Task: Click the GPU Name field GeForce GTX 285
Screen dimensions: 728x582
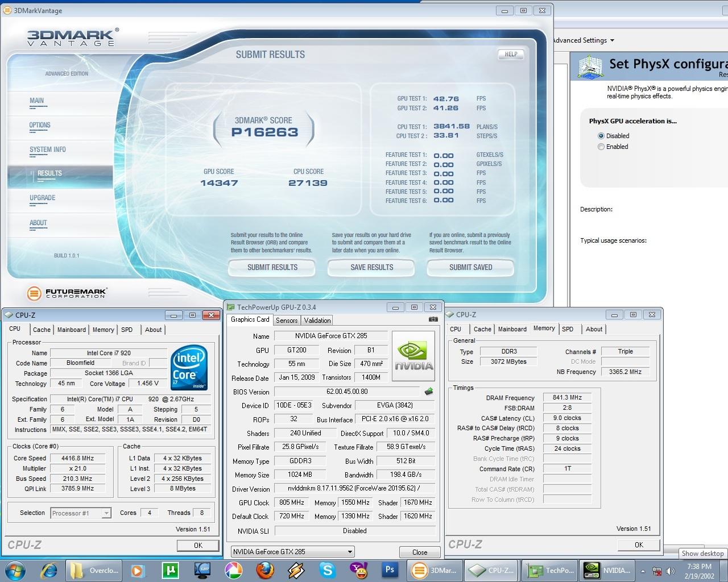Action: point(331,336)
